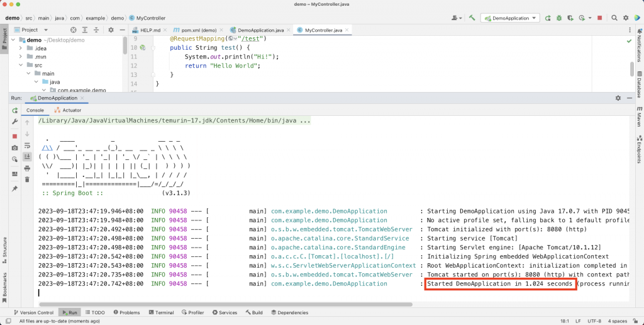Run DemoApplication with coverage shield icon

[570, 18]
